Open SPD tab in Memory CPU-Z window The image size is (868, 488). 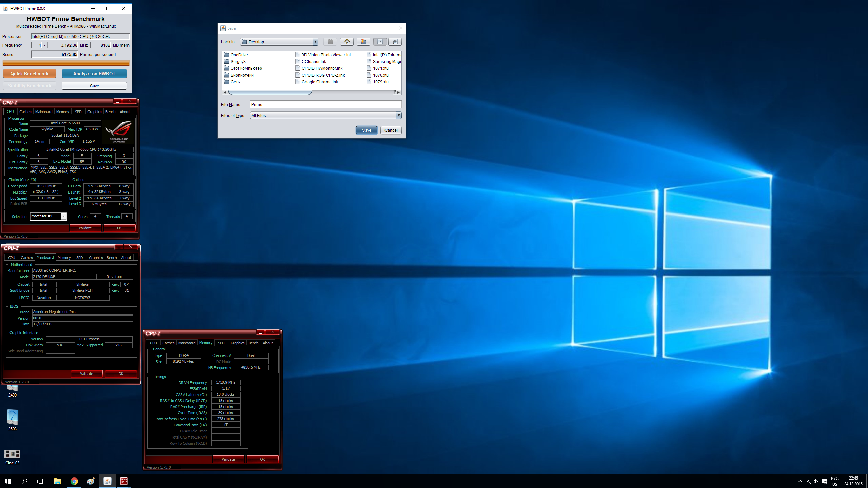point(221,343)
